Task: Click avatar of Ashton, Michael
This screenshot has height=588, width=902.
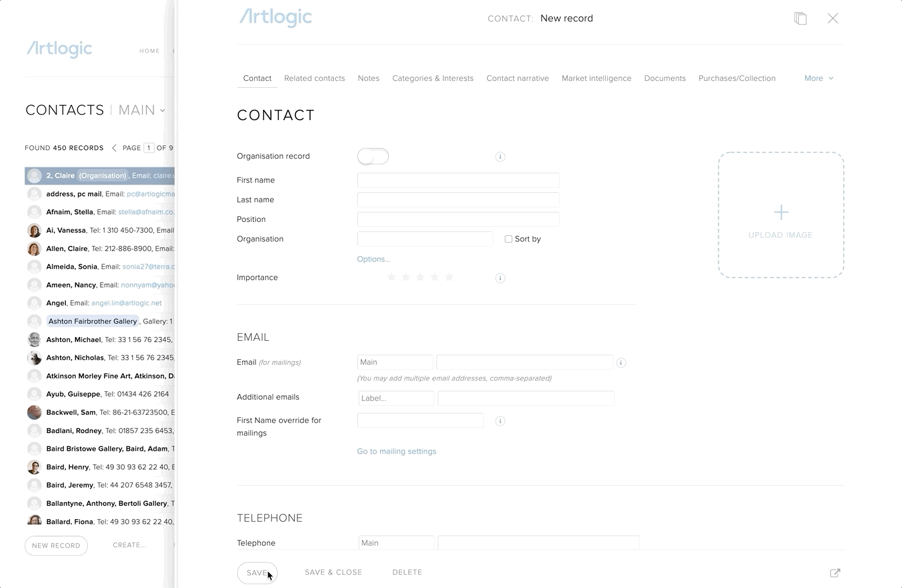Action: (35, 340)
